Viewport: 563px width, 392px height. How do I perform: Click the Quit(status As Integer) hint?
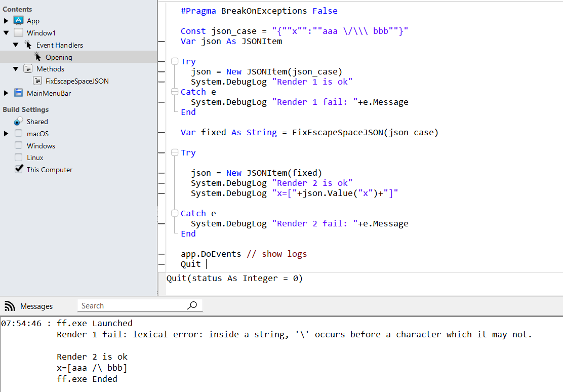point(234,279)
